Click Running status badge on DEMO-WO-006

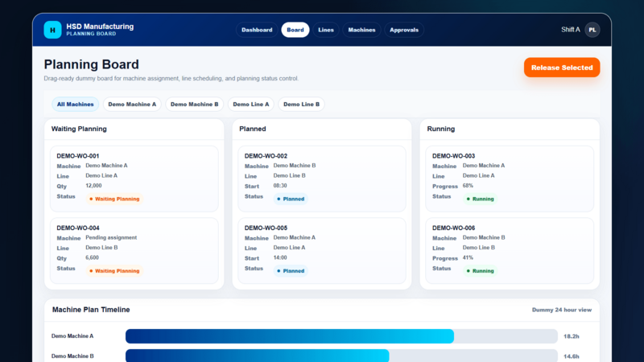[480, 271]
